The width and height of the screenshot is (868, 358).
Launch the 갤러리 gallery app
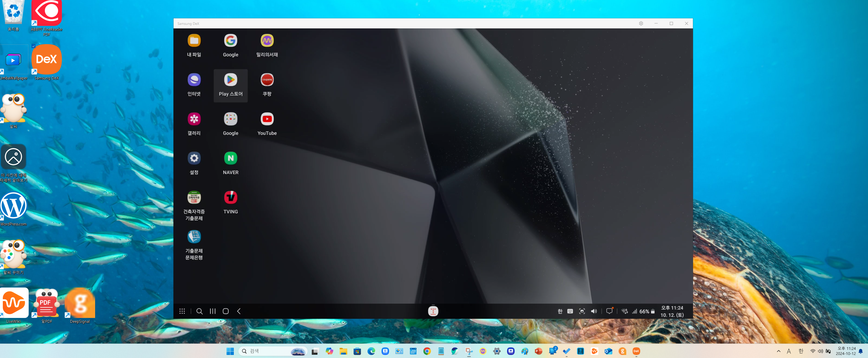[194, 119]
